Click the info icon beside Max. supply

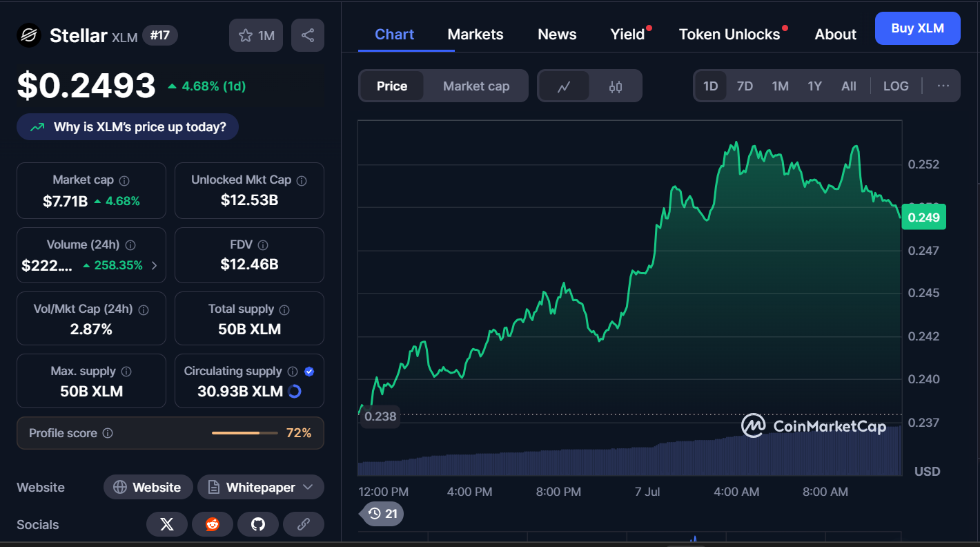[x=127, y=372]
